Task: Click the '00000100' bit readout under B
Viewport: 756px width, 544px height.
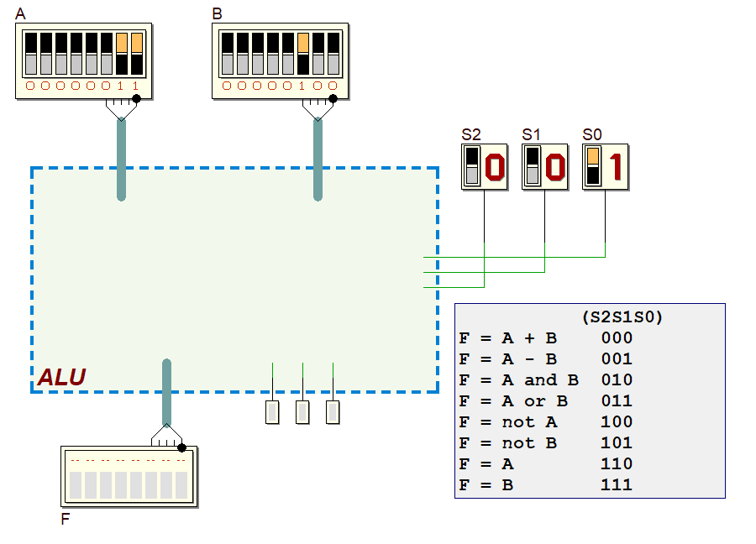Action: point(280,86)
